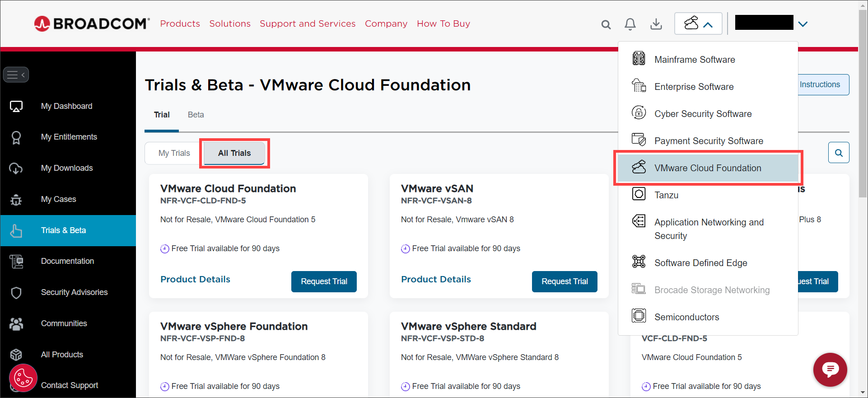Switch to the Beta tab
Viewport: 868px width, 398px height.
(x=196, y=115)
